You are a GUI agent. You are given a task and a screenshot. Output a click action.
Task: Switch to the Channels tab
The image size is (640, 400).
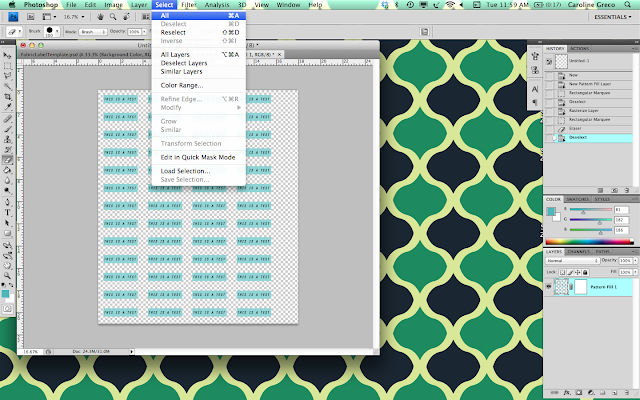pos(578,252)
